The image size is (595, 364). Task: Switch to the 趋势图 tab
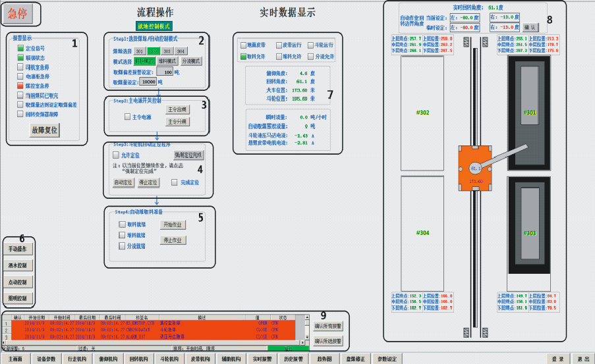324,359
